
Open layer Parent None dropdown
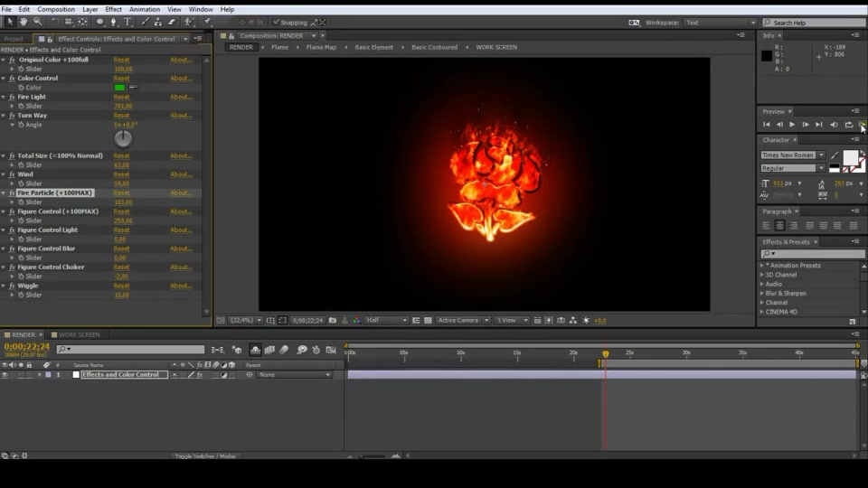(294, 374)
